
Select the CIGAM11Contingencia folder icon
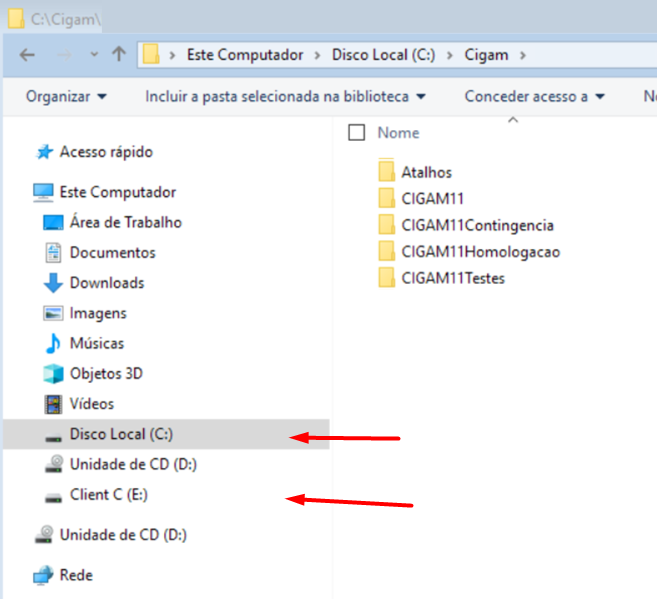386,224
